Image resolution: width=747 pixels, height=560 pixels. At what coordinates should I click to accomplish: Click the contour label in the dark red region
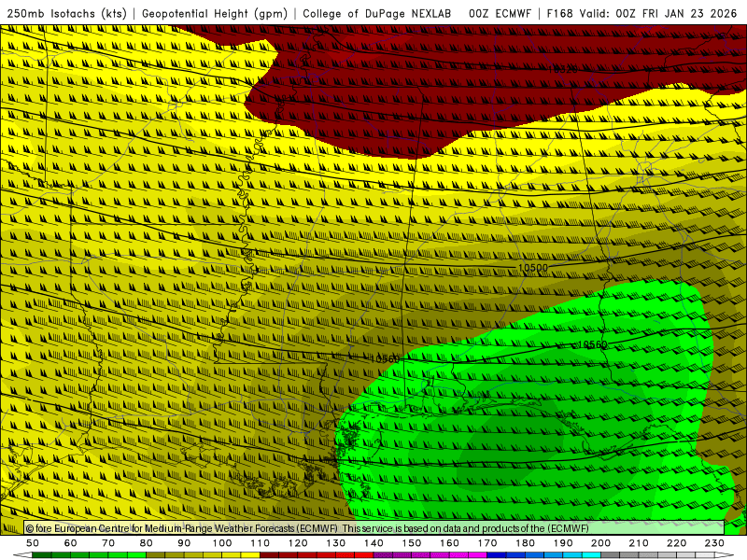point(563,69)
